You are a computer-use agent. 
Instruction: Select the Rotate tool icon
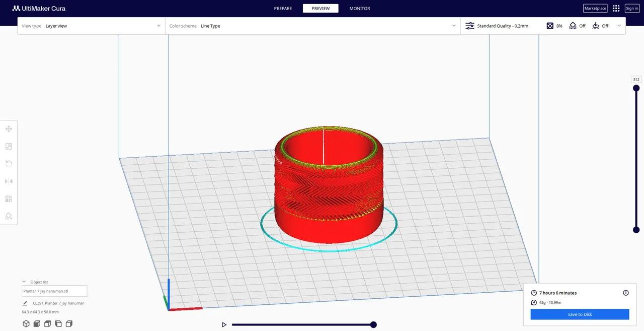(x=9, y=164)
